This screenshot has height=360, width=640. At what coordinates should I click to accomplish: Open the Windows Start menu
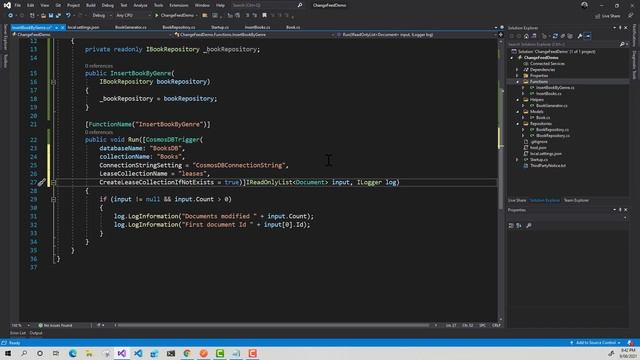click(x=8, y=353)
